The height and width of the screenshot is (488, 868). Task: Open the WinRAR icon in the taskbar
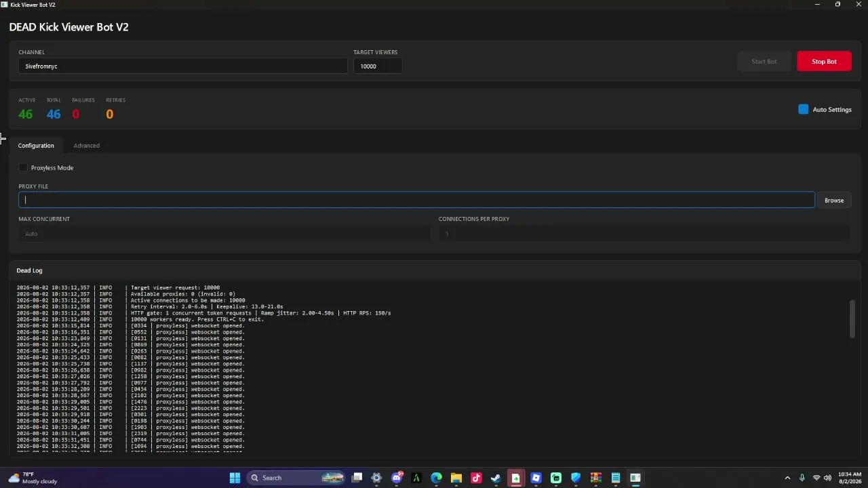pos(595,478)
